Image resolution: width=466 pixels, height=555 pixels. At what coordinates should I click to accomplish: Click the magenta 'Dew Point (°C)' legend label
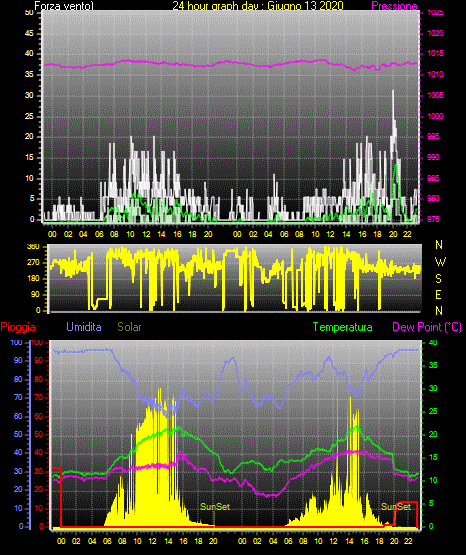pos(427,327)
